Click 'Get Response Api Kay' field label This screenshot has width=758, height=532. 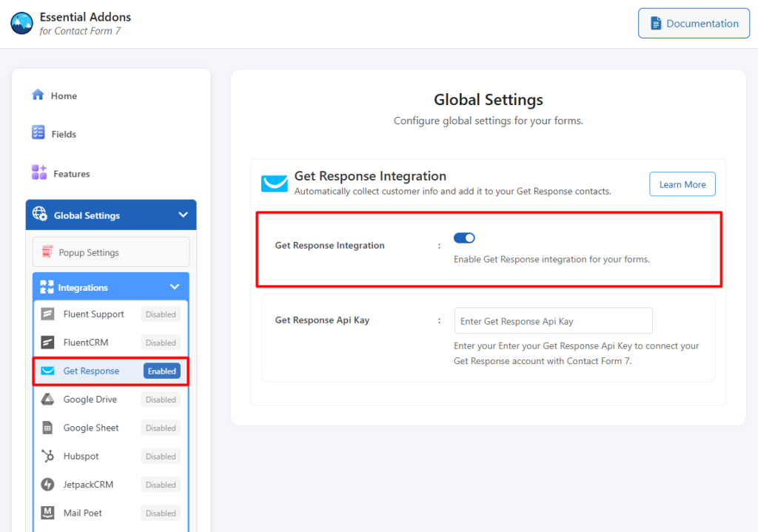click(322, 320)
